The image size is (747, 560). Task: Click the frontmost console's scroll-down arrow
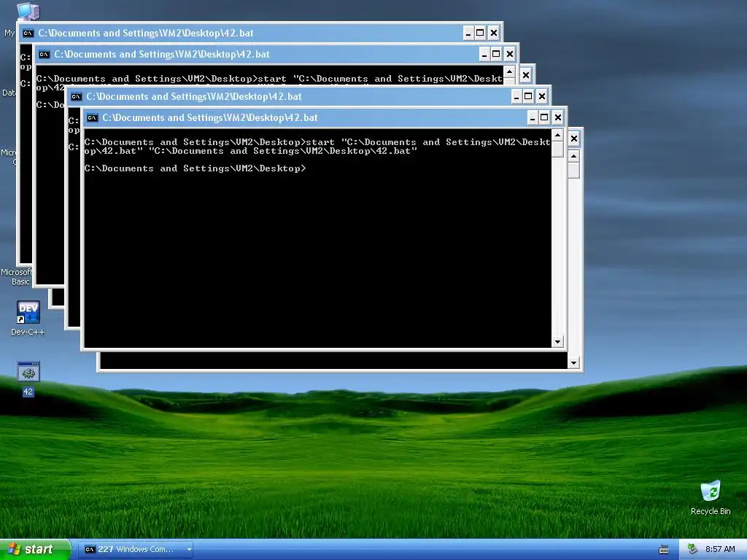point(557,341)
